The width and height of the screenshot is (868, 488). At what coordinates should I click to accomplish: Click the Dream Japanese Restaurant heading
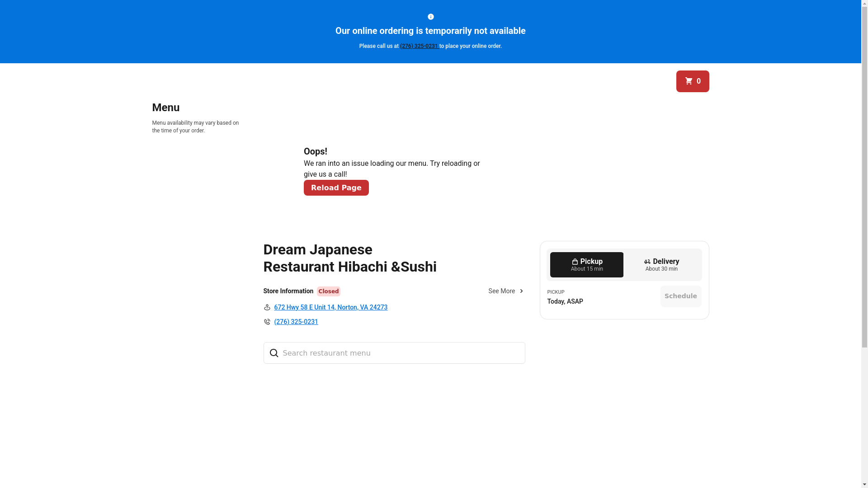(x=349, y=258)
